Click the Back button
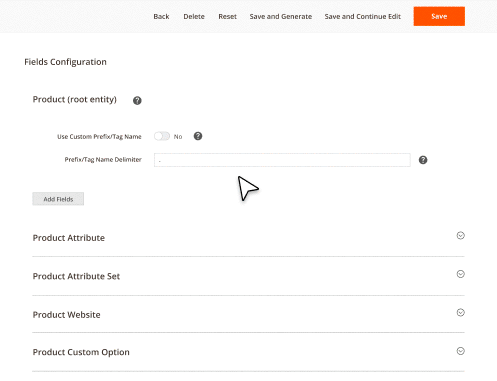This screenshot has width=497, height=381. [x=161, y=16]
